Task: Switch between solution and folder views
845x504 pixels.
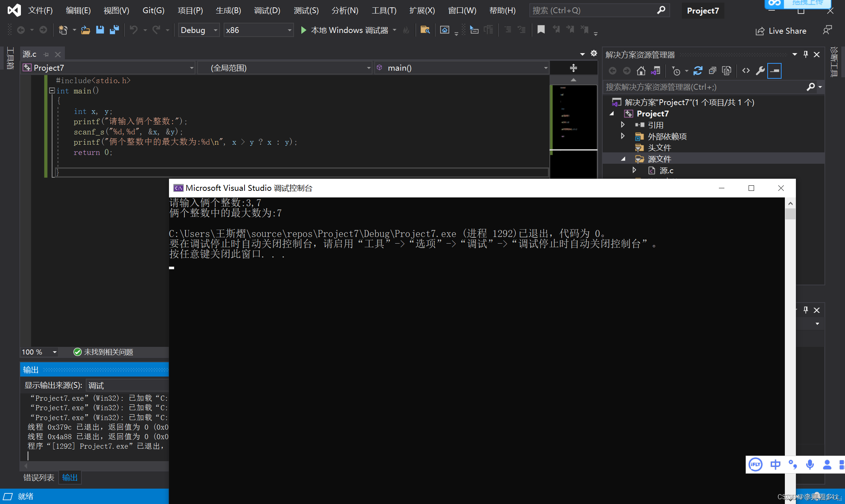Action: coord(655,71)
